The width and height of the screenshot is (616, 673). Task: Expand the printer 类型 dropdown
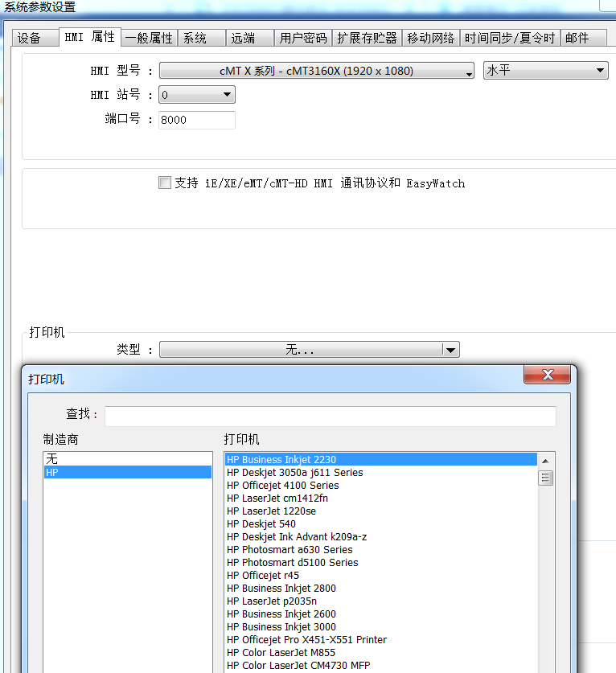tap(309, 350)
